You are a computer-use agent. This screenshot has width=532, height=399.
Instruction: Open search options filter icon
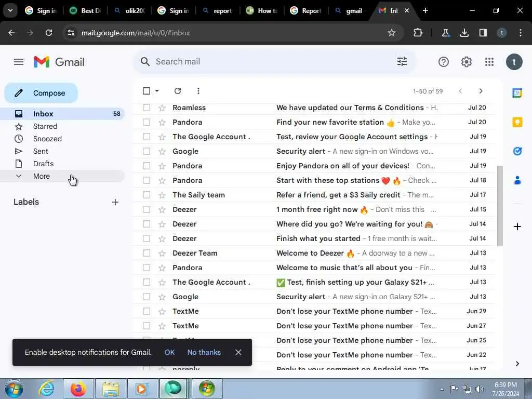click(402, 61)
